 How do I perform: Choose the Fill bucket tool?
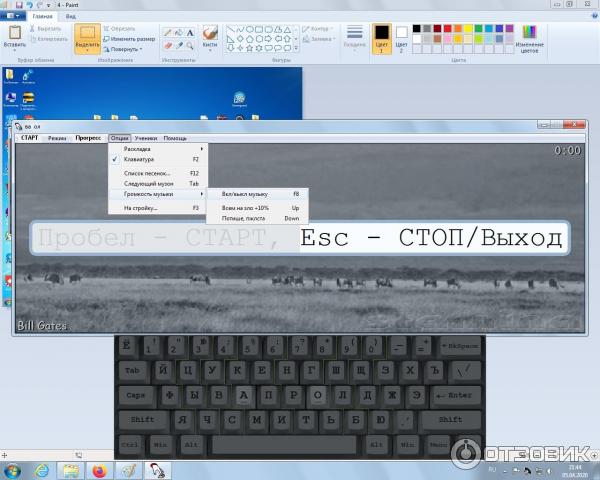(x=179, y=32)
